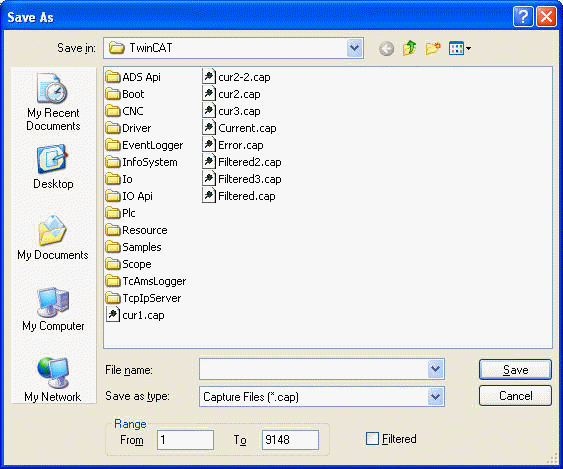The height and width of the screenshot is (469, 563).
Task: Go up one folder level
Action: [409, 48]
